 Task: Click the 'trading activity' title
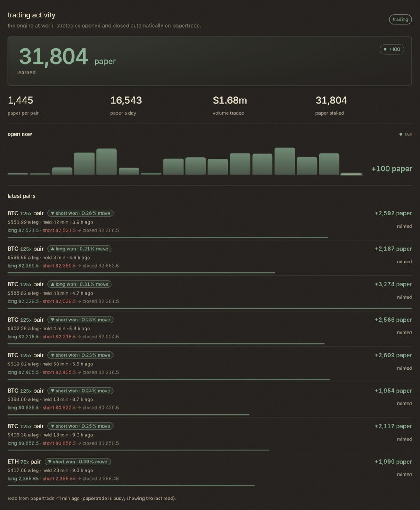click(x=31, y=15)
